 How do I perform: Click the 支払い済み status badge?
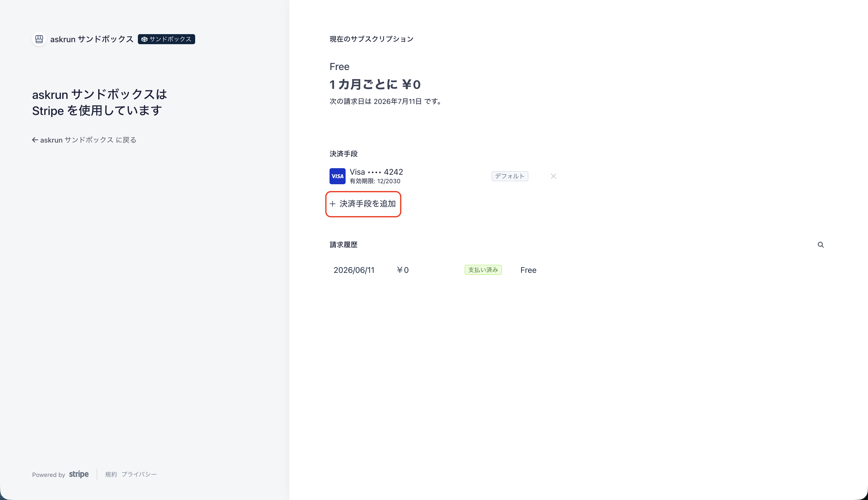point(483,270)
